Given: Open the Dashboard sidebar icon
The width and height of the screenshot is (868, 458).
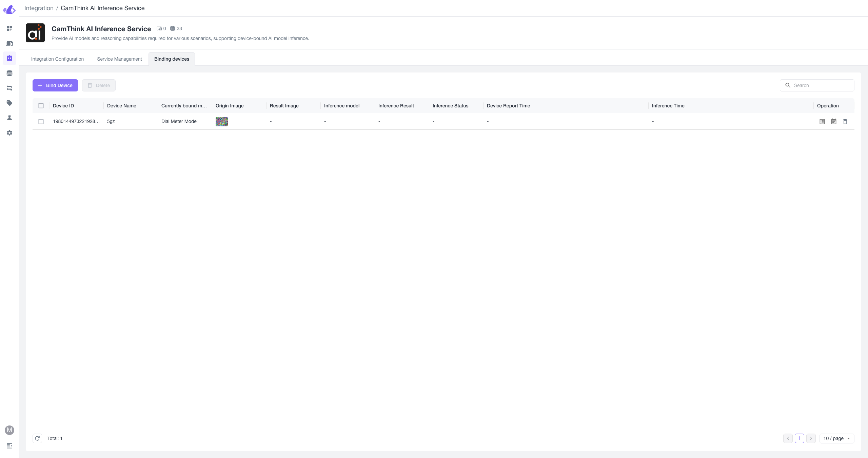Looking at the screenshot, I should tap(9, 28).
